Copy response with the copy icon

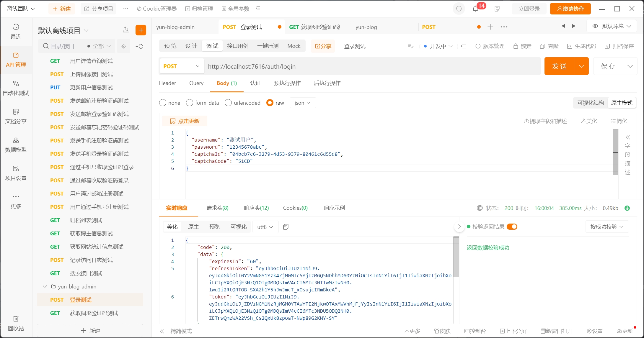(286, 227)
